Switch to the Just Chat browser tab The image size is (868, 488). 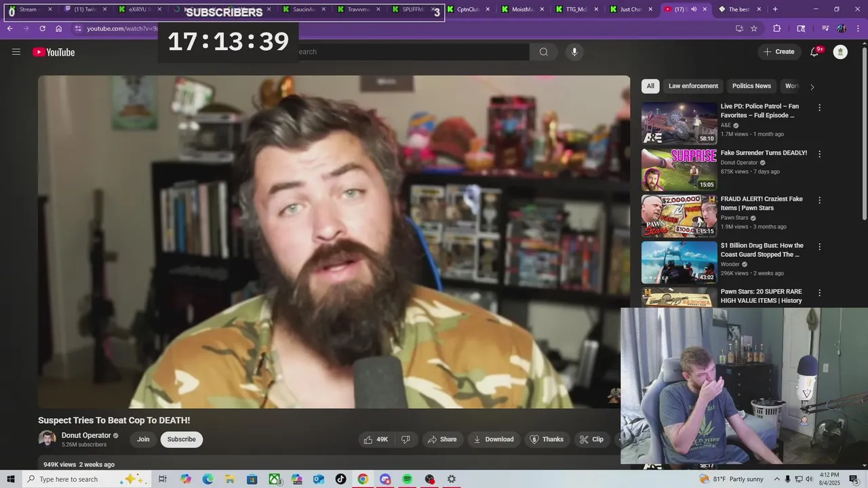pyautogui.click(x=631, y=9)
